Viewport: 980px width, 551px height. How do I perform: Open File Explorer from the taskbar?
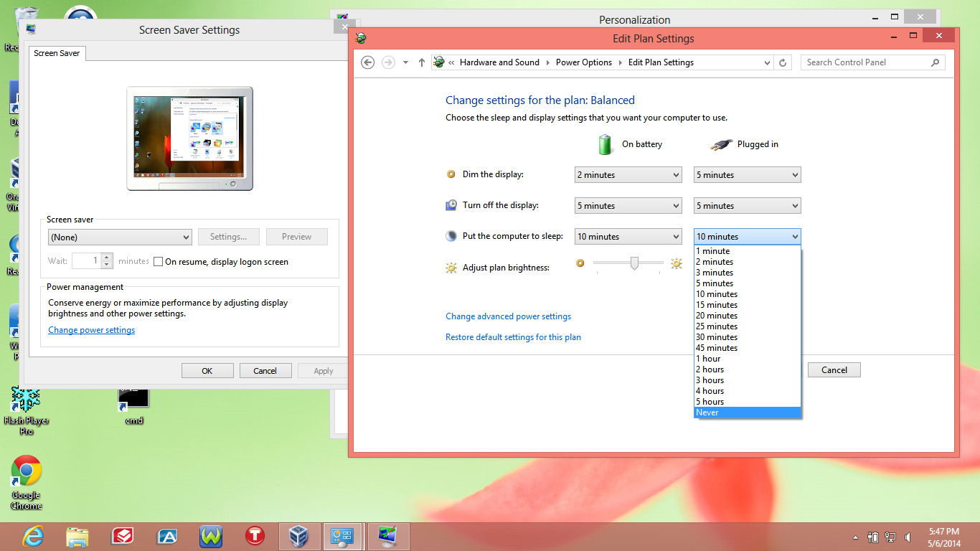pos(77,536)
